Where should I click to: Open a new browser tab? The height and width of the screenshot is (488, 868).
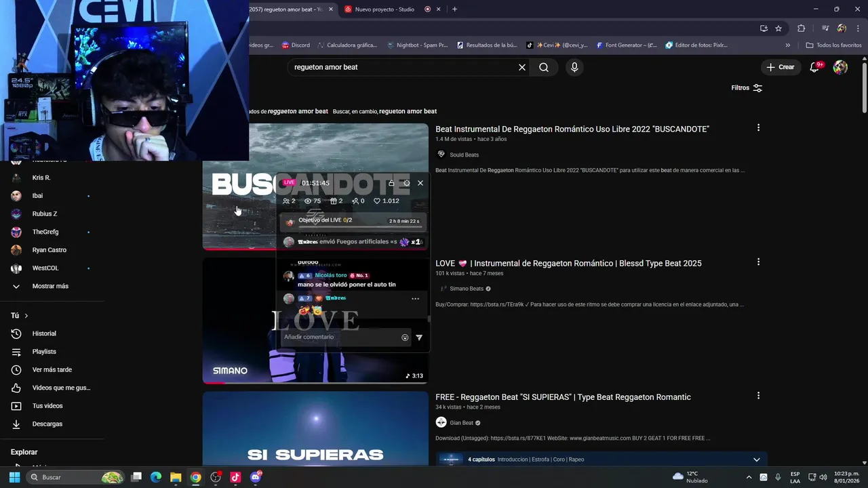(454, 9)
